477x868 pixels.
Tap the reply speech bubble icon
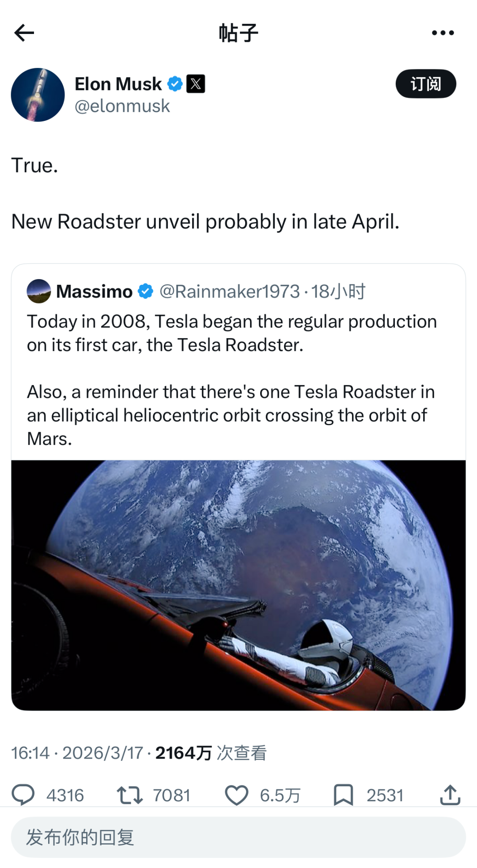click(23, 795)
